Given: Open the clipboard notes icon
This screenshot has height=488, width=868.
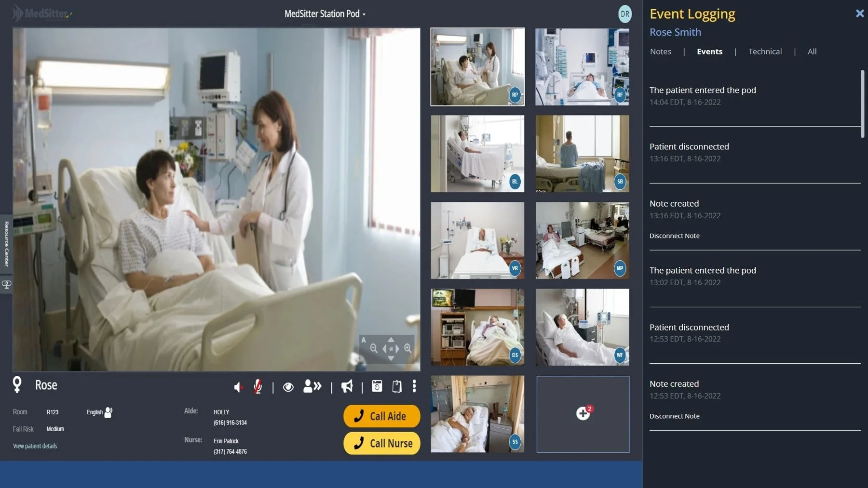Looking at the screenshot, I should pos(397,386).
